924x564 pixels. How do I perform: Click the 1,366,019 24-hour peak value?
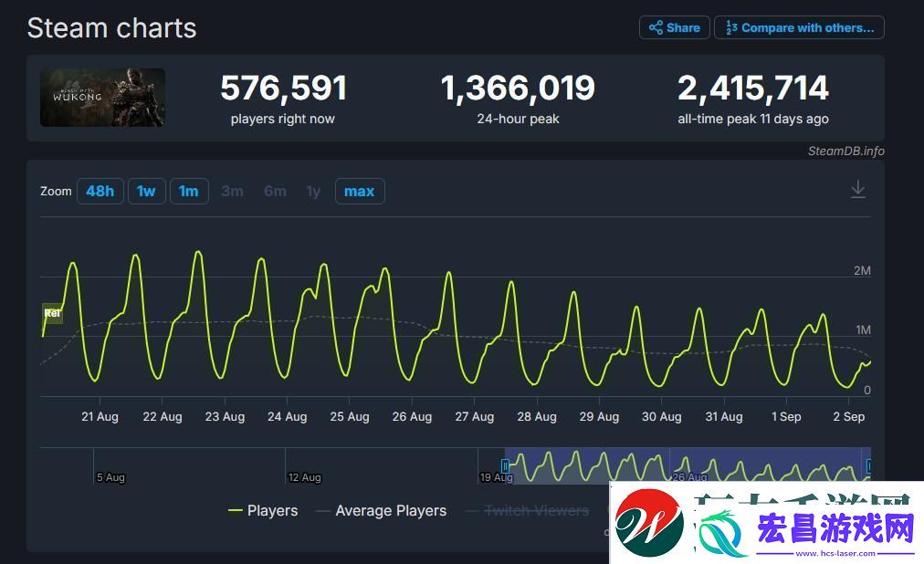click(x=518, y=89)
